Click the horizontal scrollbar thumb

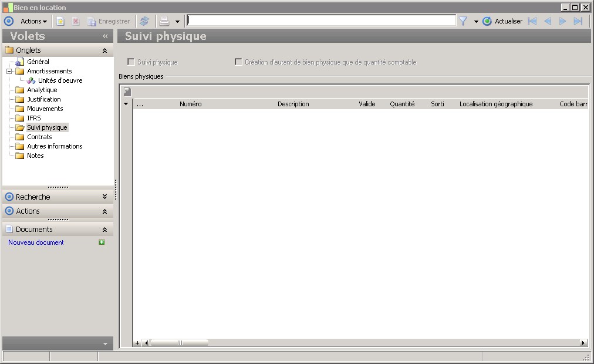tap(179, 343)
